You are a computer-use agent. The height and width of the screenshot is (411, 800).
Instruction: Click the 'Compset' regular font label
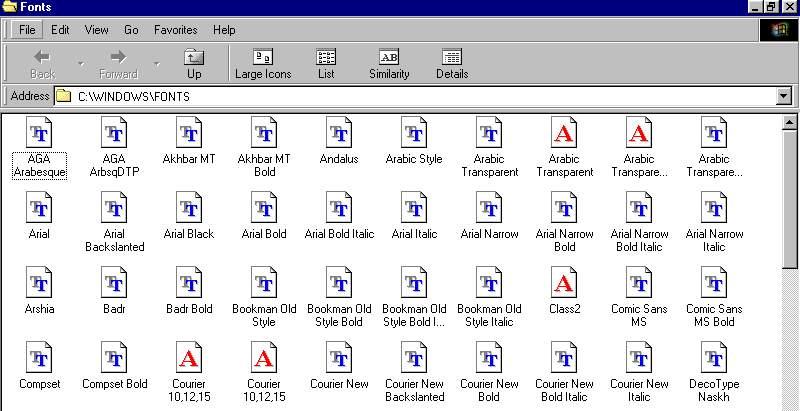[x=39, y=384]
